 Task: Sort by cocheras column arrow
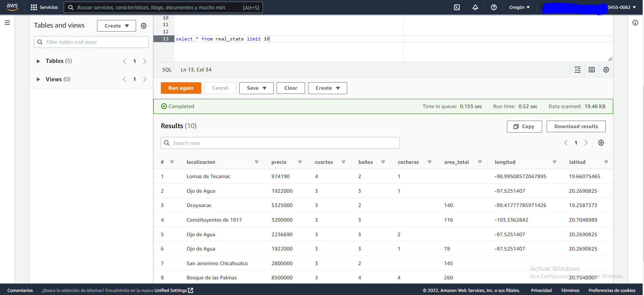tap(430, 162)
